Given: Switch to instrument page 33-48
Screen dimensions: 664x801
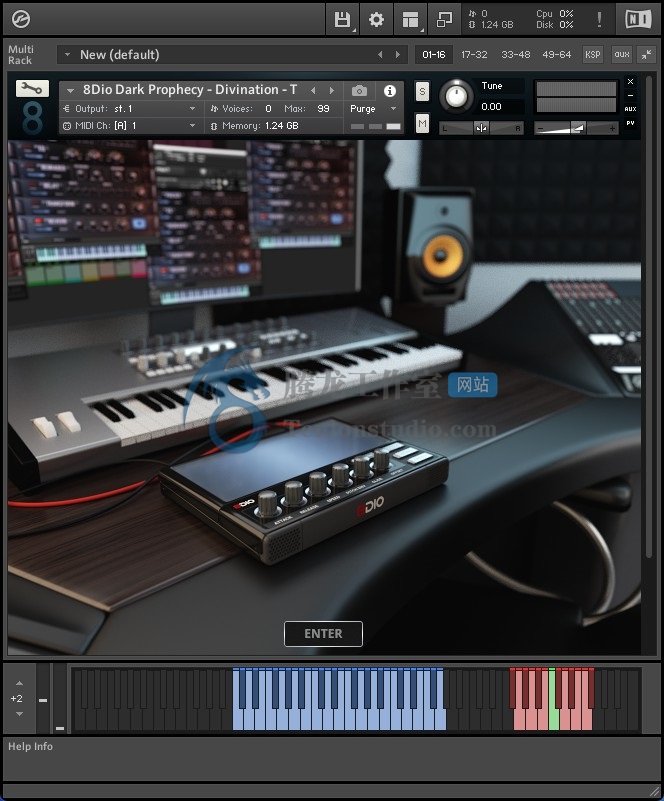Looking at the screenshot, I should [515, 55].
